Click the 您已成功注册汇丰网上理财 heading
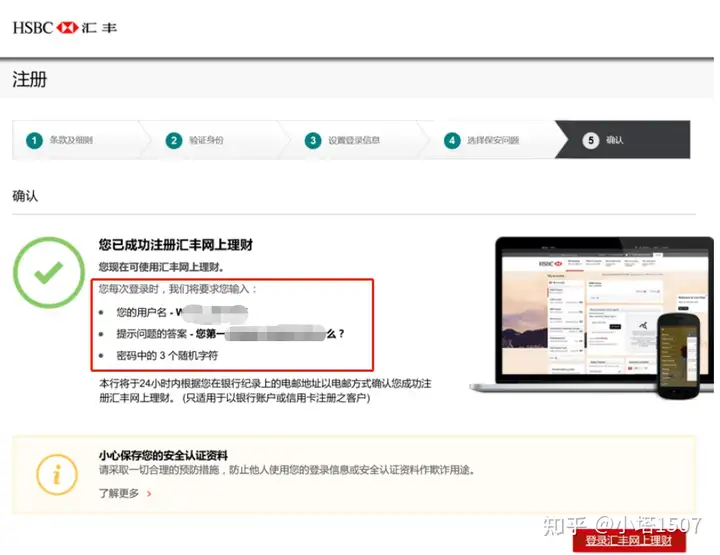The image size is (720, 555). point(176,245)
